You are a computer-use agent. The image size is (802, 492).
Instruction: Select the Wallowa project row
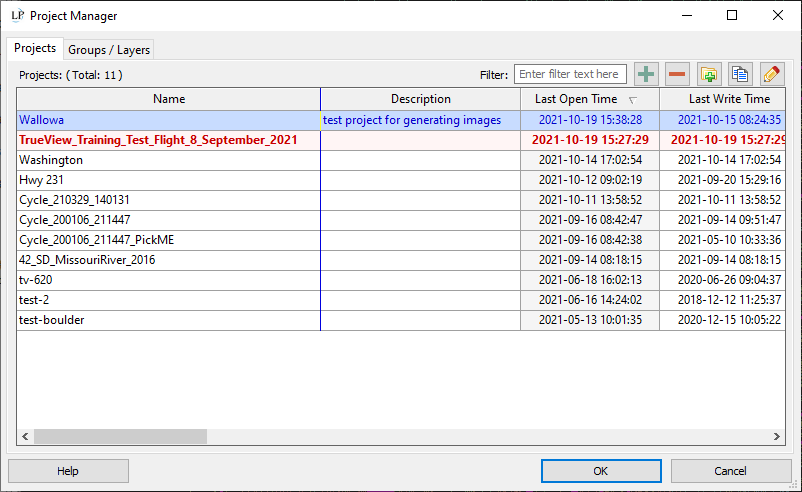tap(401, 120)
